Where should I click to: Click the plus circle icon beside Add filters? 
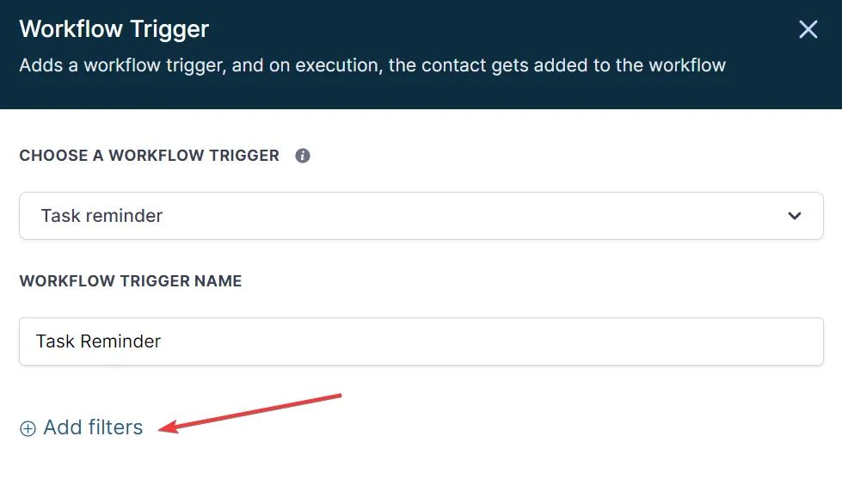(x=28, y=428)
